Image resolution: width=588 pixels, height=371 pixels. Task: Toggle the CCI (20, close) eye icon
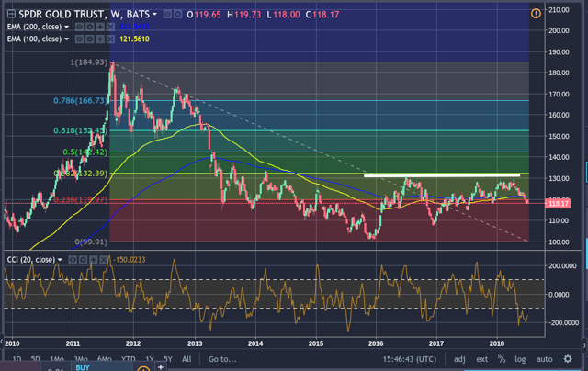[73, 259]
